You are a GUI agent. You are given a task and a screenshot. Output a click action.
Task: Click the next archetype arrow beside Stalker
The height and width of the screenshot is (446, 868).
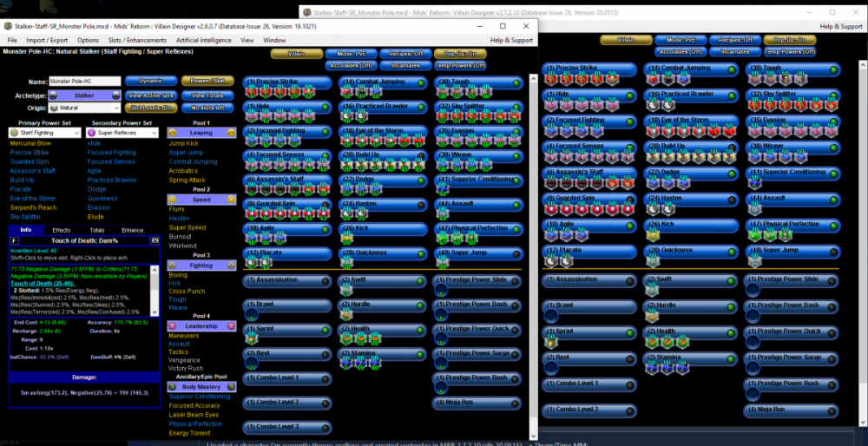pyautogui.click(x=115, y=95)
